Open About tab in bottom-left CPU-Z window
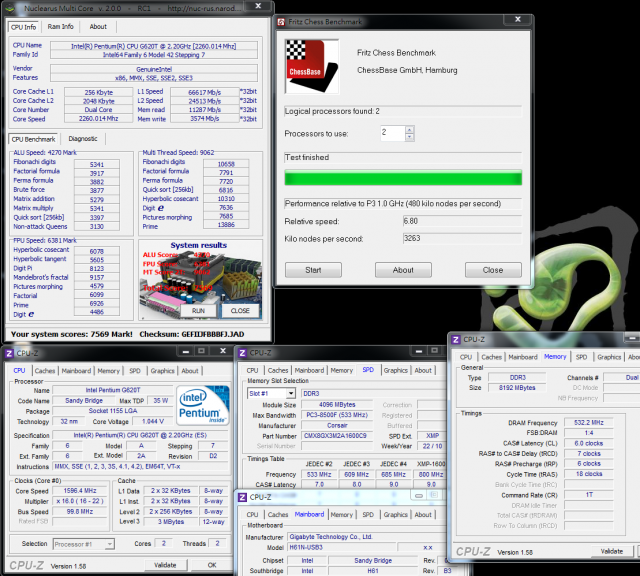 coord(190,371)
